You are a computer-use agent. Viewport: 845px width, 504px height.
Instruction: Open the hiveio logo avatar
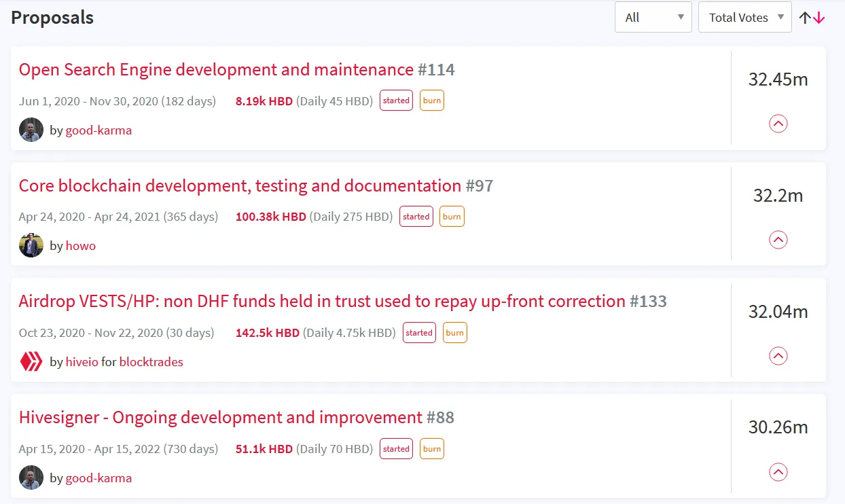[x=31, y=361]
